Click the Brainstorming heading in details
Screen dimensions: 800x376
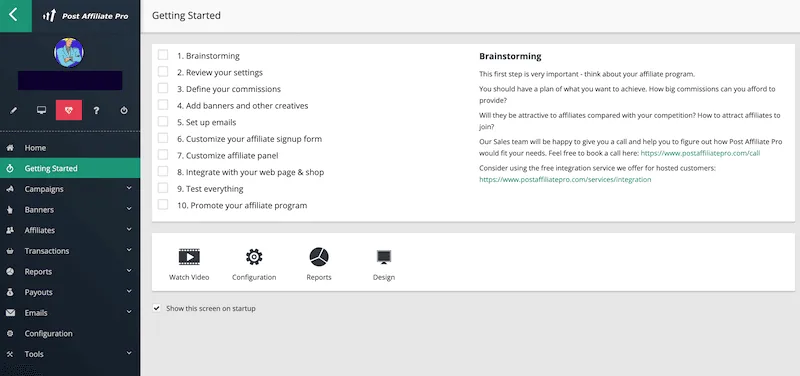click(x=510, y=56)
